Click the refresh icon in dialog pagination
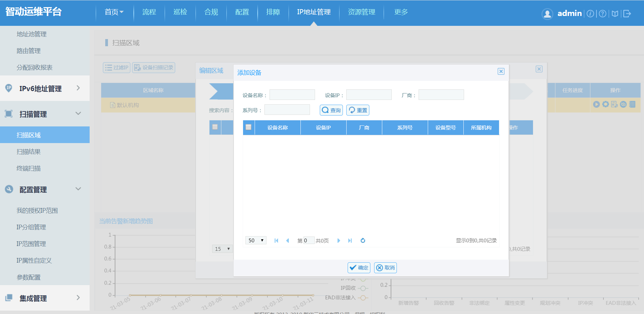 click(x=363, y=241)
